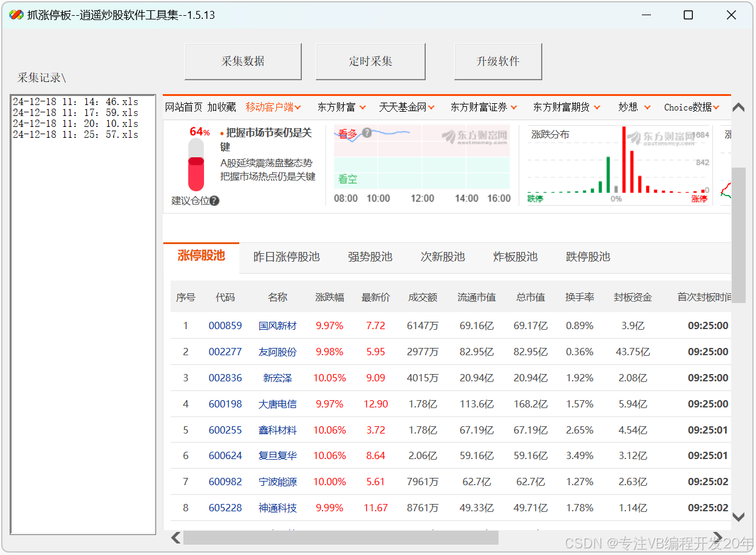Sort by the 最新价 column header
The image size is (756, 555).
(376, 298)
